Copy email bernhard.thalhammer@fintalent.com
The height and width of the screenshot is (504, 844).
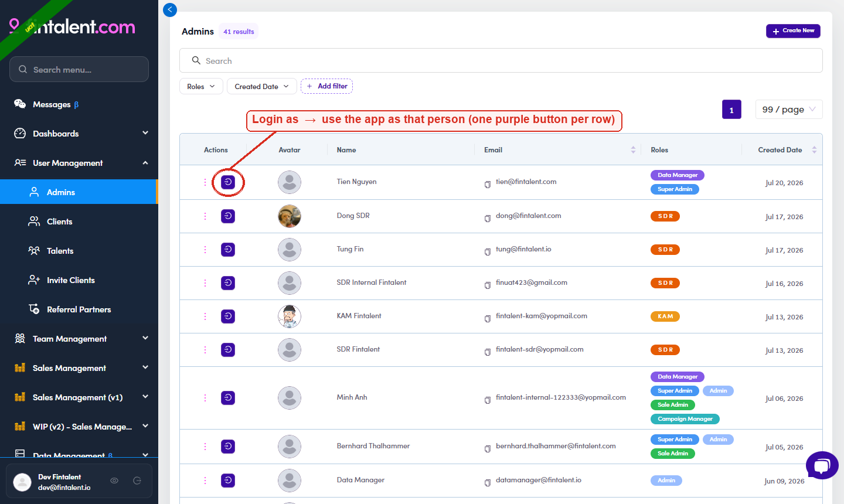point(488,449)
